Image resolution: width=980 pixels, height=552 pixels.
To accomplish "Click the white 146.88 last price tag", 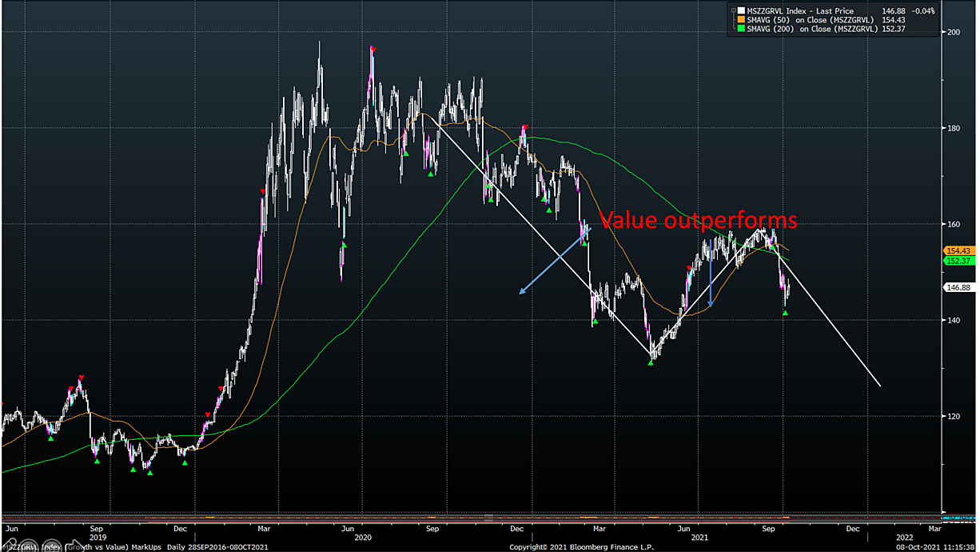I will pyautogui.click(x=958, y=287).
